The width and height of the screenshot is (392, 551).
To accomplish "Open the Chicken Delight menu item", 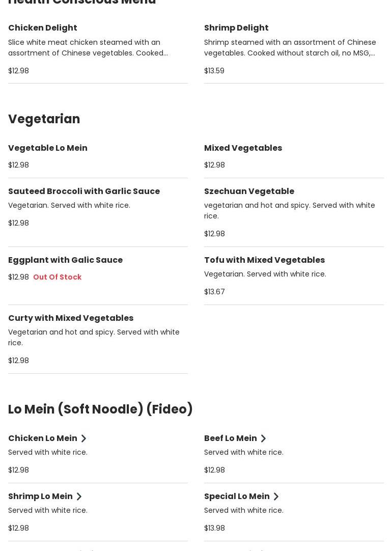I will (43, 28).
